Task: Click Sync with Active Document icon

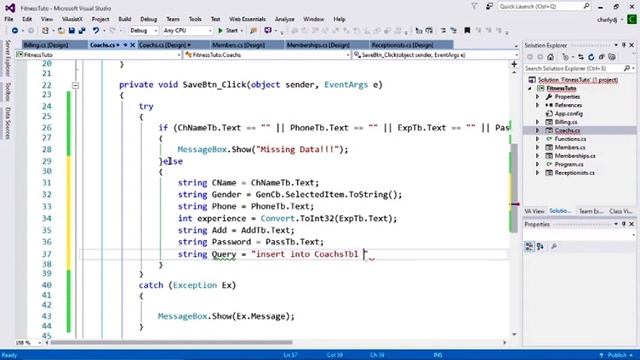Action: [x=581, y=57]
